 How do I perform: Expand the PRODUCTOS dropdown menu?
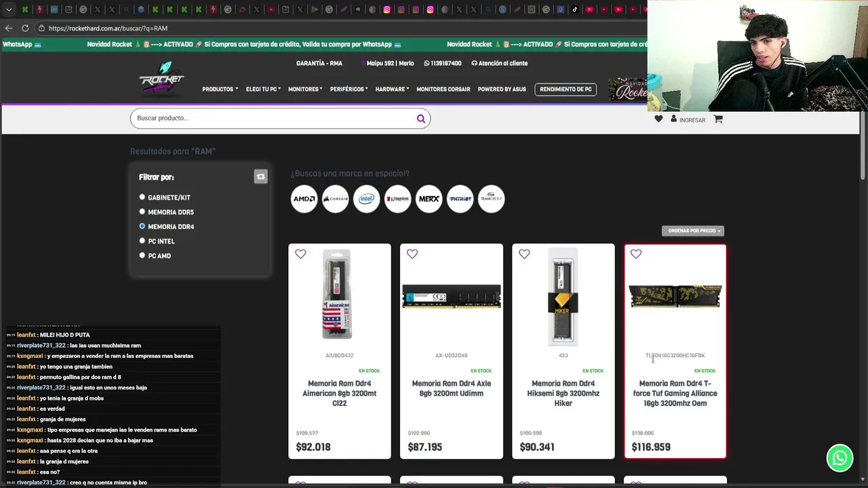[x=220, y=89]
